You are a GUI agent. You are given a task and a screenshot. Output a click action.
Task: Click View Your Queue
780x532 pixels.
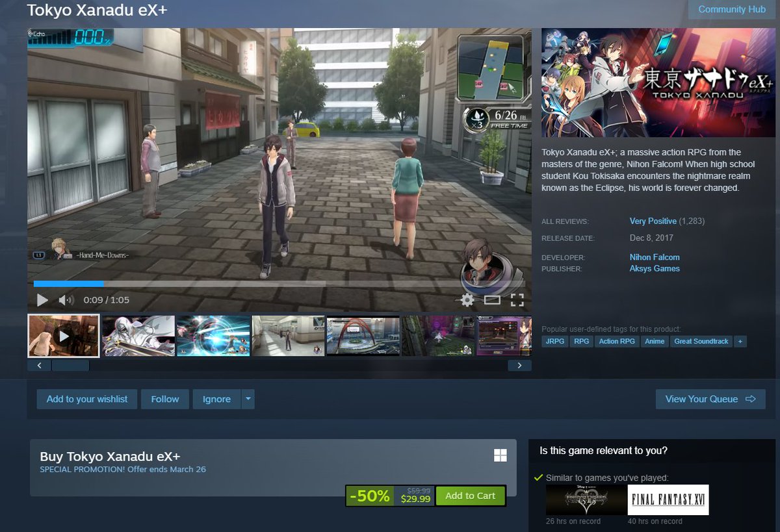(710, 399)
